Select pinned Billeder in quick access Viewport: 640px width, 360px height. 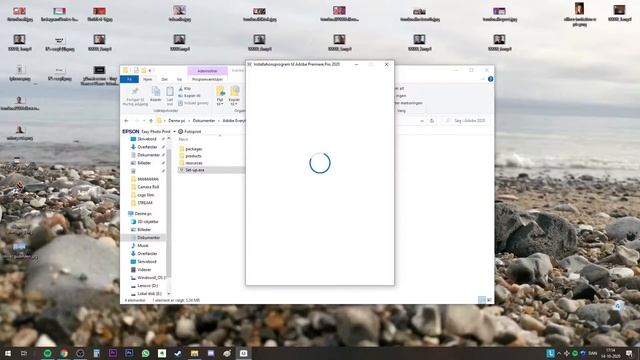tap(141, 163)
